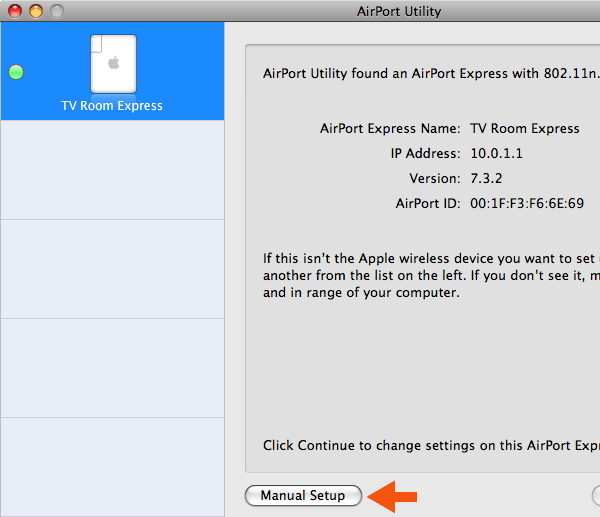Screen dimensions: 600x517
Task: Click the 'Click Continue to change settings' line
Action: click(431, 445)
